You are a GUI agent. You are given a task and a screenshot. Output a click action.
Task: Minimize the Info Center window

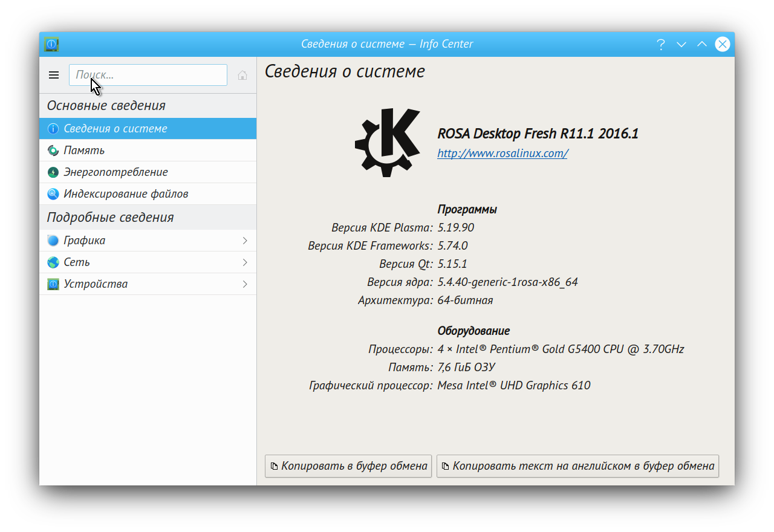[681, 44]
